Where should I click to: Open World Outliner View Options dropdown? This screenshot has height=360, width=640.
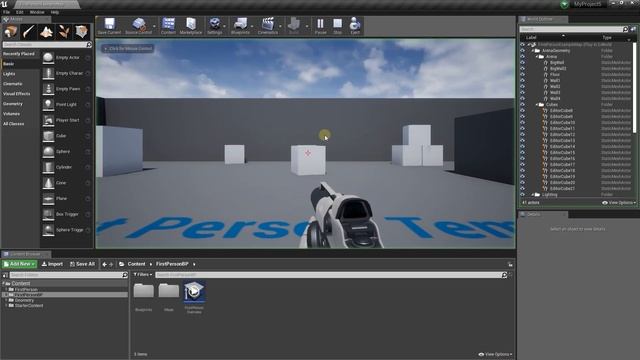[619, 203]
